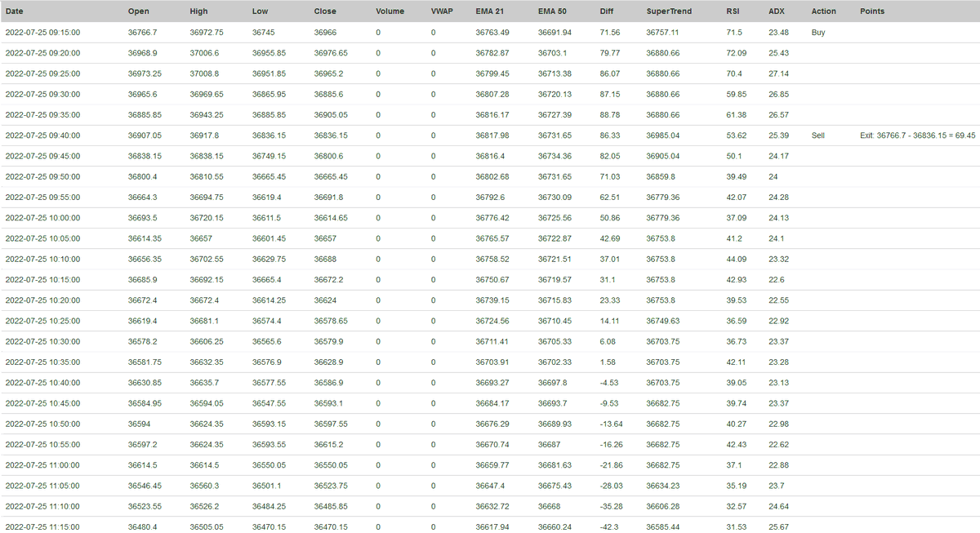This screenshot has width=980, height=533.
Task: Click the VWAP column header
Action: coord(443,11)
